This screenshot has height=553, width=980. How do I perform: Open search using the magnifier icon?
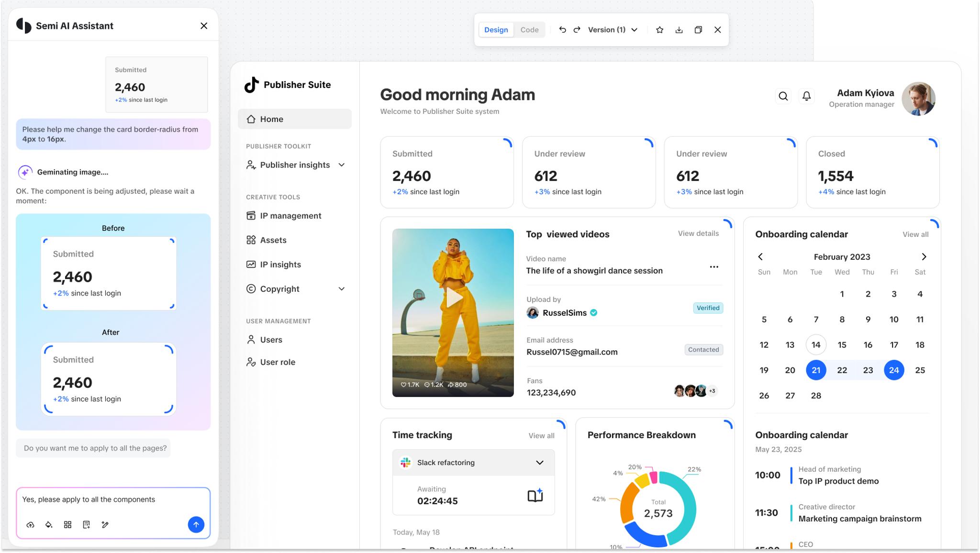pos(783,96)
